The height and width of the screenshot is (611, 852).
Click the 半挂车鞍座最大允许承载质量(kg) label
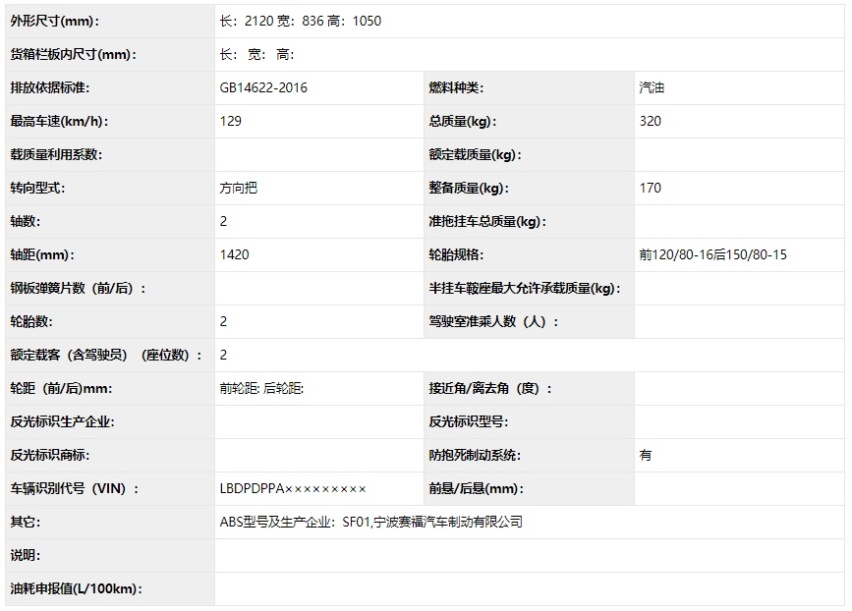524,288
